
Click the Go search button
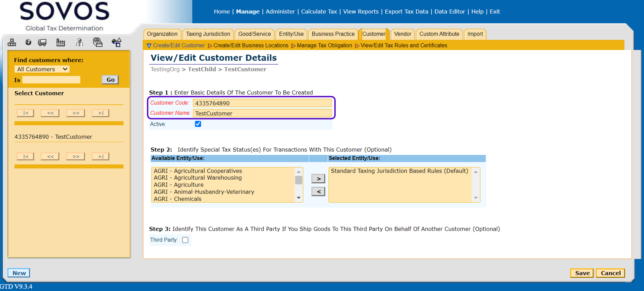(110, 80)
